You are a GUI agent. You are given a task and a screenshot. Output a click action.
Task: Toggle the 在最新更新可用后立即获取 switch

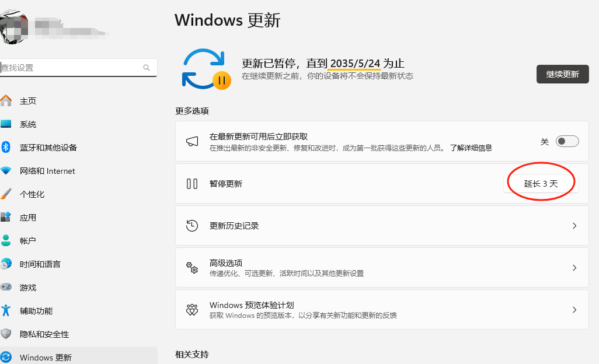pyautogui.click(x=567, y=142)
